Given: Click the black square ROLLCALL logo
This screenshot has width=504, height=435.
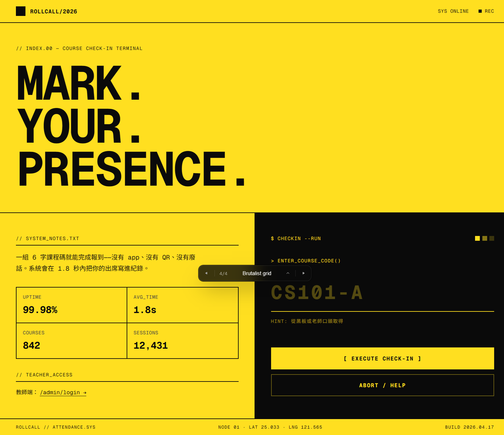Looking at the screenshot, I should point(21,11).
